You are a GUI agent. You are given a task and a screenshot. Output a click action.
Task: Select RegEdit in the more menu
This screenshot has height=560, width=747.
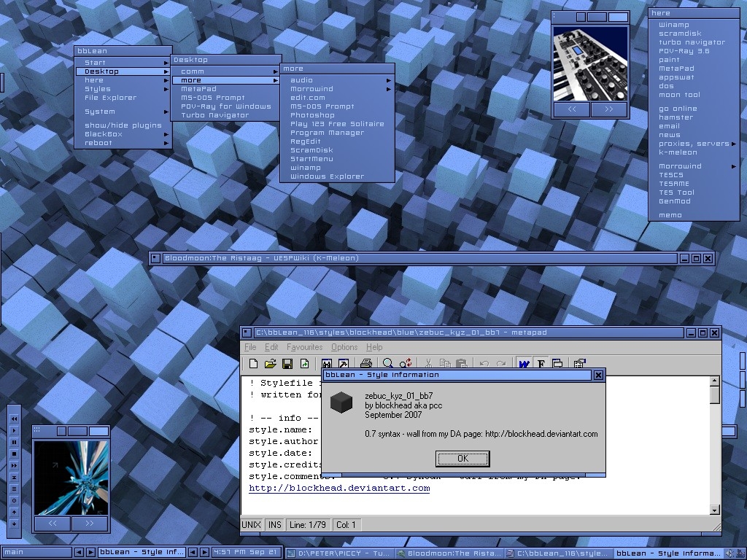(337, 141)
